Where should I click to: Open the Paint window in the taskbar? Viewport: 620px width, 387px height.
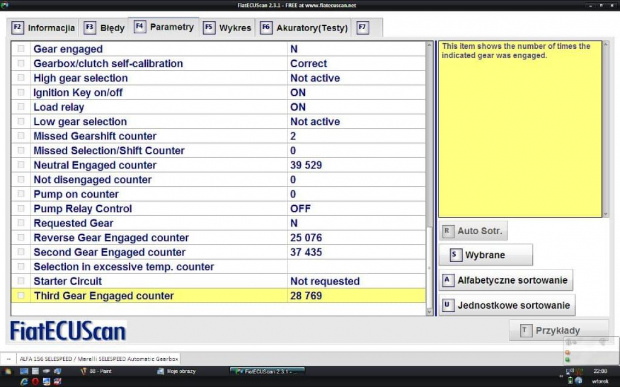[x=96, y=371]
